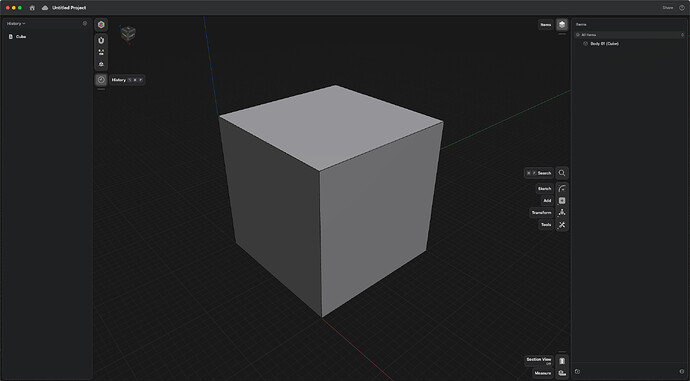Screen dimensions: 690x381
Task: Click the orientation cube in viewport
Action: (x=128, y=33)
